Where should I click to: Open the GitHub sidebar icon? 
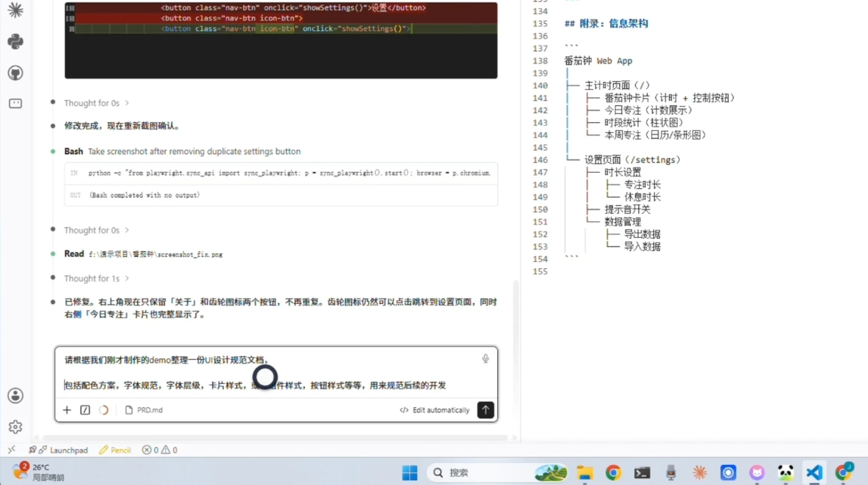16,73
